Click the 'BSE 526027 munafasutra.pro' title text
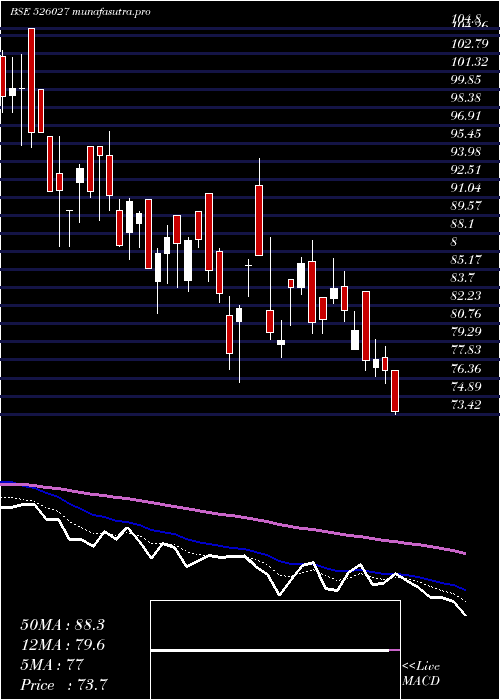 [80, 12]
